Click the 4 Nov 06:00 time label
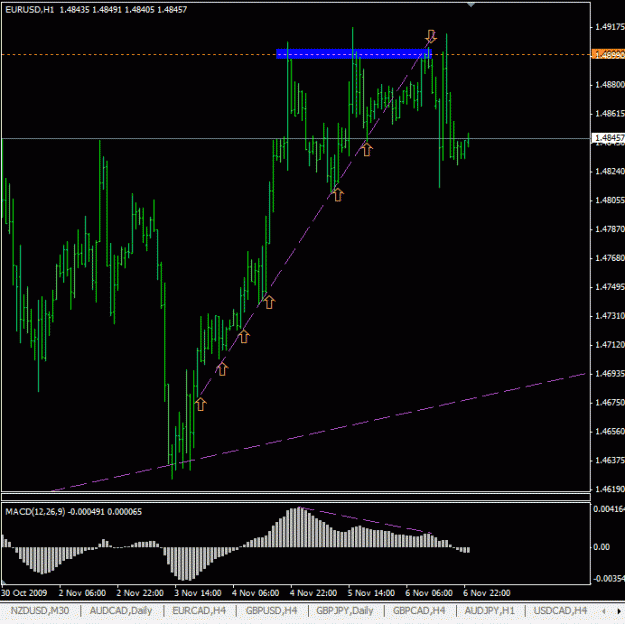 pyautogui.click(x=256, y=593)
